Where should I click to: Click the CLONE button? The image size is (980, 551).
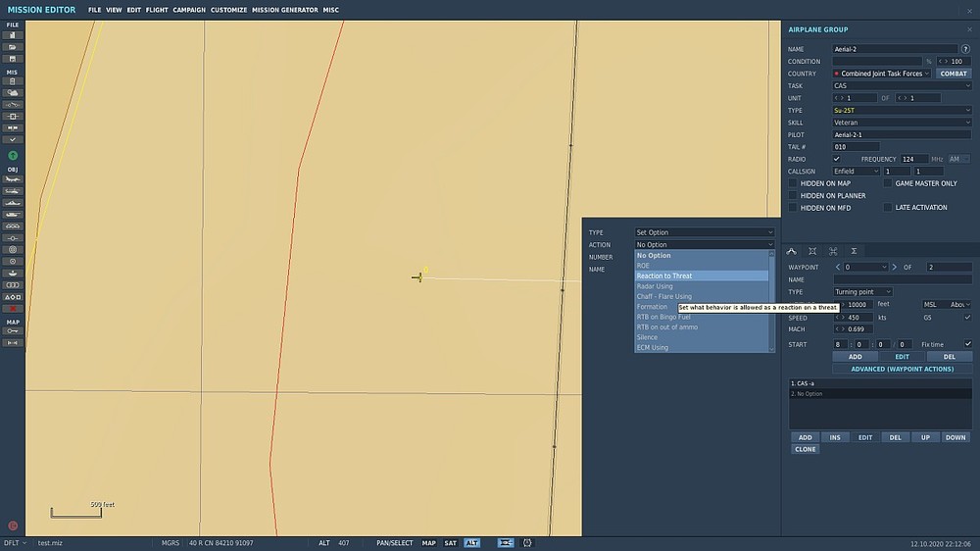point(805,449)
